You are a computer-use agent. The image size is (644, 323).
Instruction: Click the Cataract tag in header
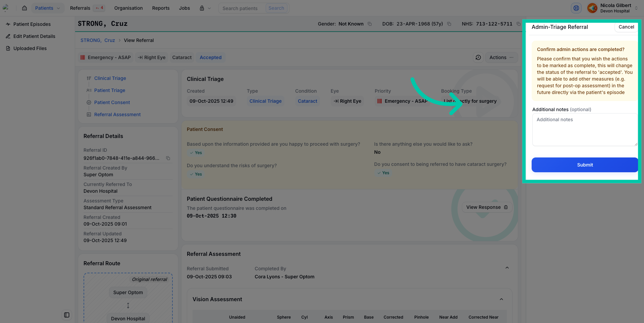tap(182, 57)
